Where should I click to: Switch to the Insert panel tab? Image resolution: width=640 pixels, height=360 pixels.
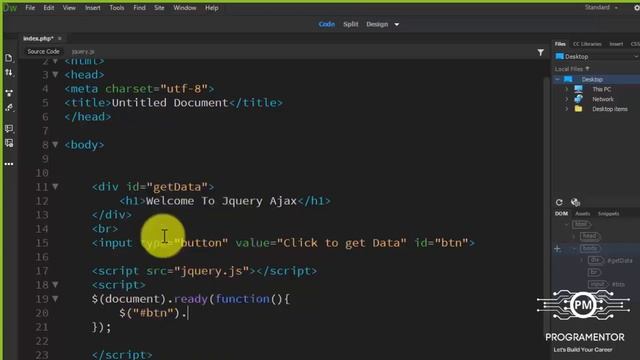(616, 44)
